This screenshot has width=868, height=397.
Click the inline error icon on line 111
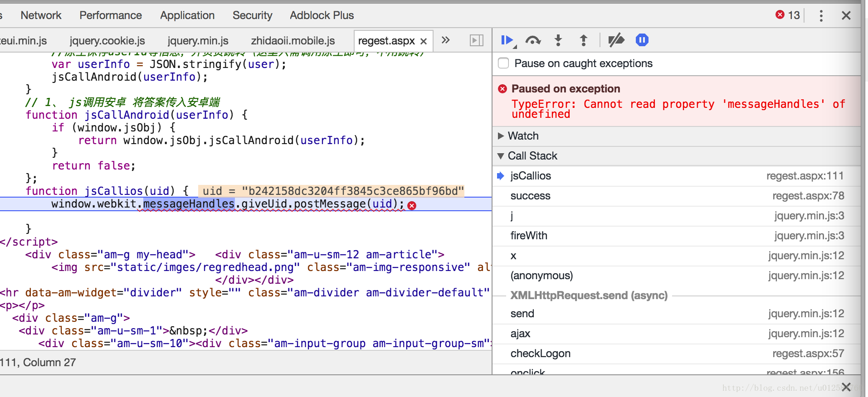click(x=412, y=206)
